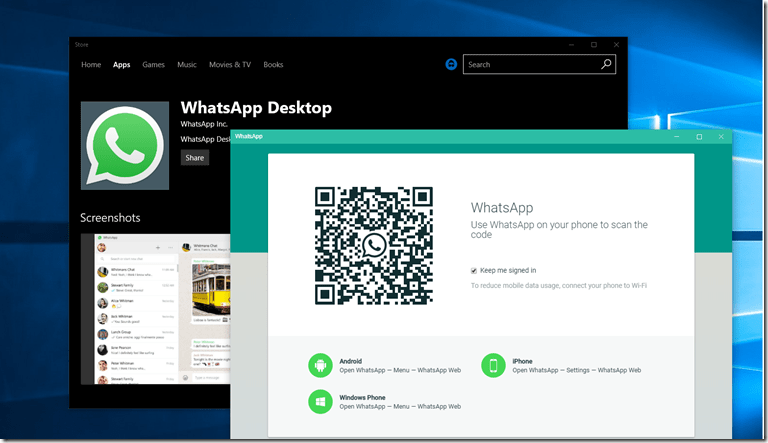This screenshot has height=443, width=768.
Task: Switch to Games tab in Store
Action: pos(153,65)
